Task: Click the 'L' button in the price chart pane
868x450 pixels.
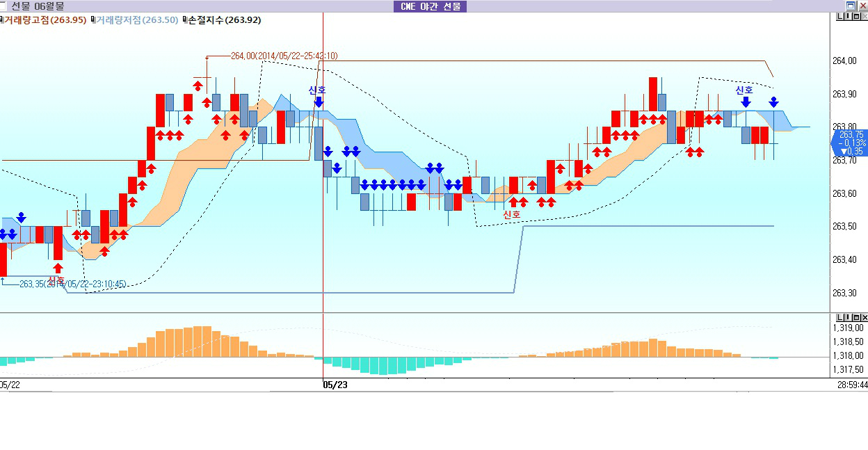Action: click(x=839, y=17)
